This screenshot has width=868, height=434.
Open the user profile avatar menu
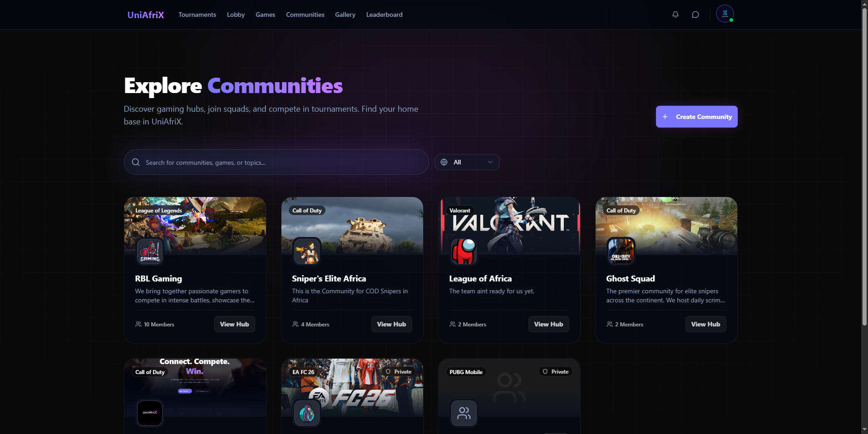tap(725, 14)
